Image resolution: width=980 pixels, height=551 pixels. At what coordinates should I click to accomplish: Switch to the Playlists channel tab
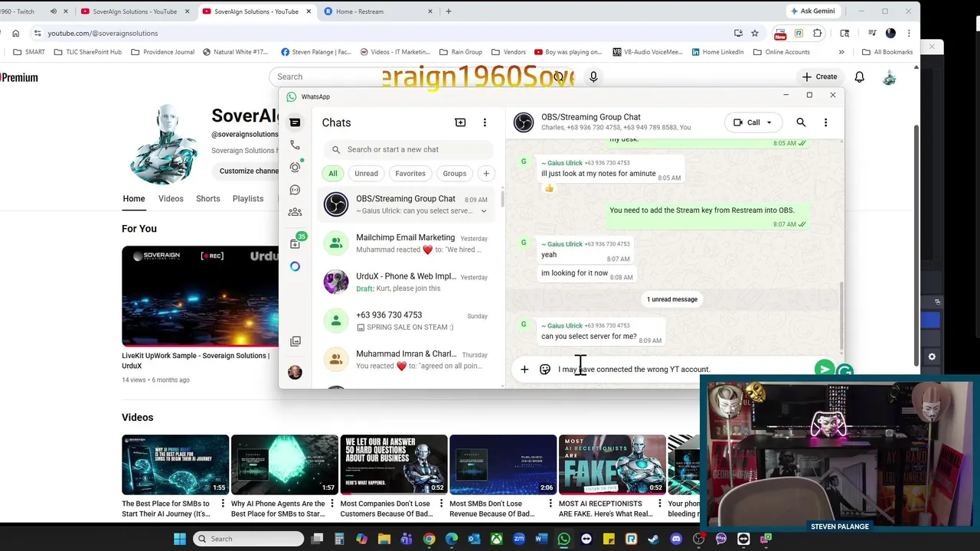[x=248, y=199]
